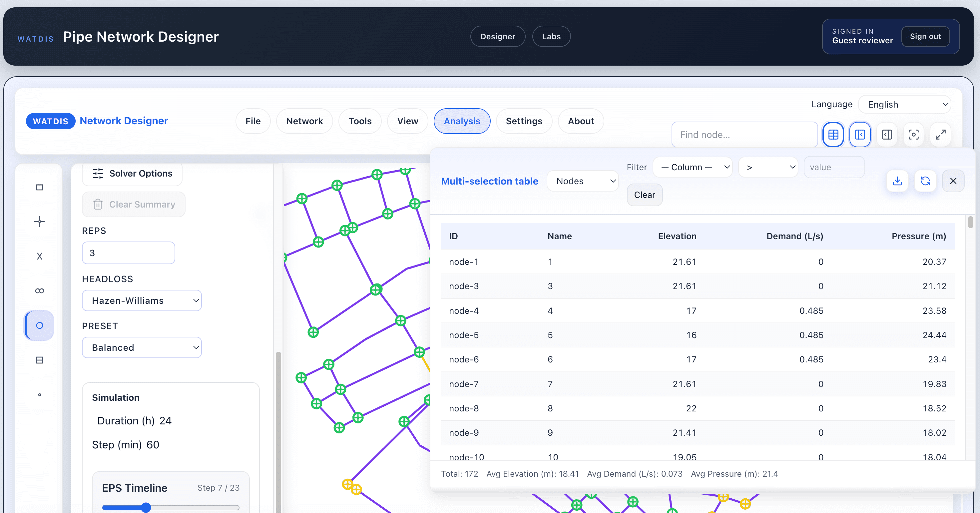The height and width of the screenshot is (513, 980).
Task: Select the circle node tool
Action: pyautogui.click(x=40, y=325)
